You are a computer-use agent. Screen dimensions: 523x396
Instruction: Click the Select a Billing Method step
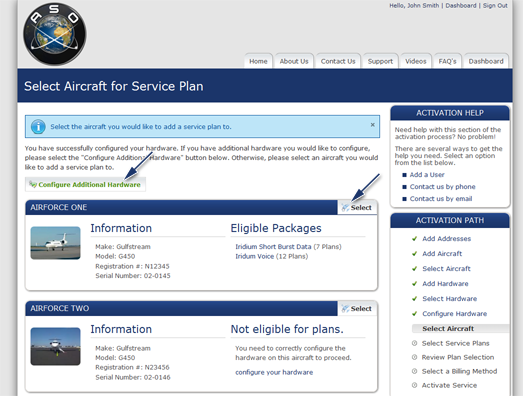point(459,371)
